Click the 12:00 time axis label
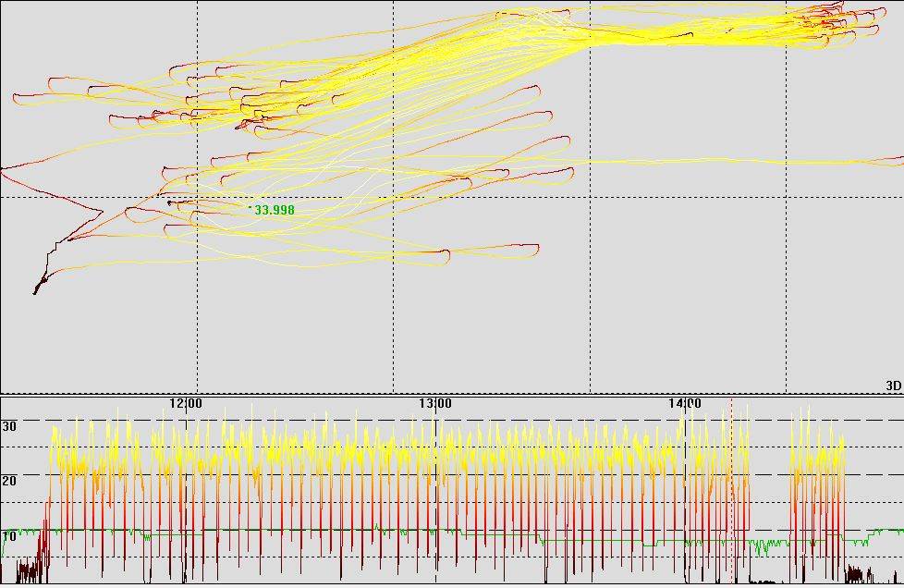The height and width of the screenshot is (588, 904). (x=186, y=404)
